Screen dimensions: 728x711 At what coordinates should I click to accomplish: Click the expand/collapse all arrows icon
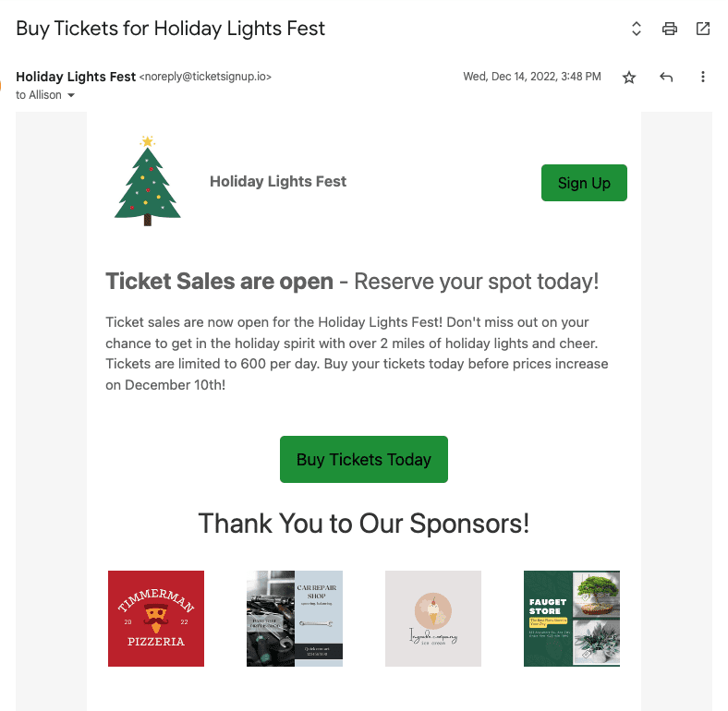click(636, 29)
